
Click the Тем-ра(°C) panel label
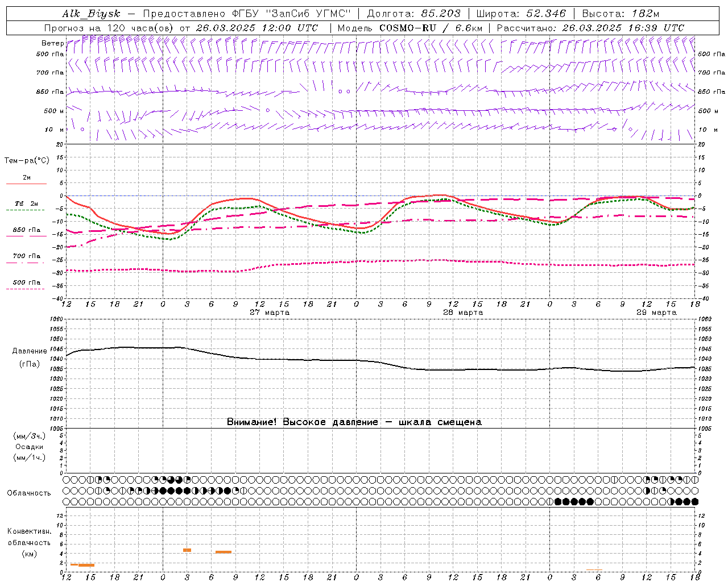27,161
